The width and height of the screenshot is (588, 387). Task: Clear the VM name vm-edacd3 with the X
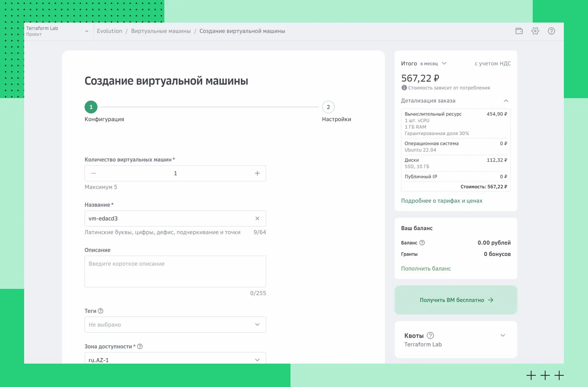[x=257, y=218]
